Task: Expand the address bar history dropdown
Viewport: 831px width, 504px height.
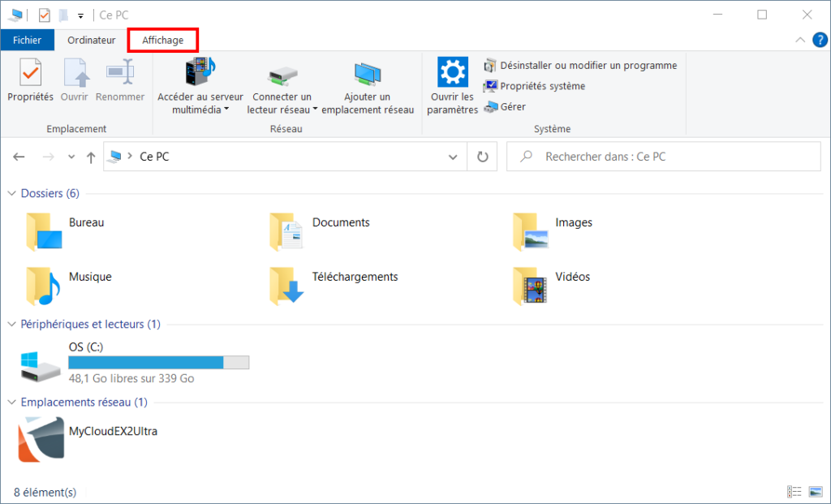Action: [453, 157]
